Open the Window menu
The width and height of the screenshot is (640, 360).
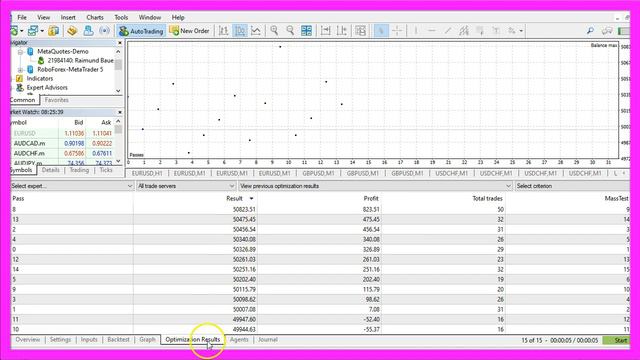(x=149, y=18)
